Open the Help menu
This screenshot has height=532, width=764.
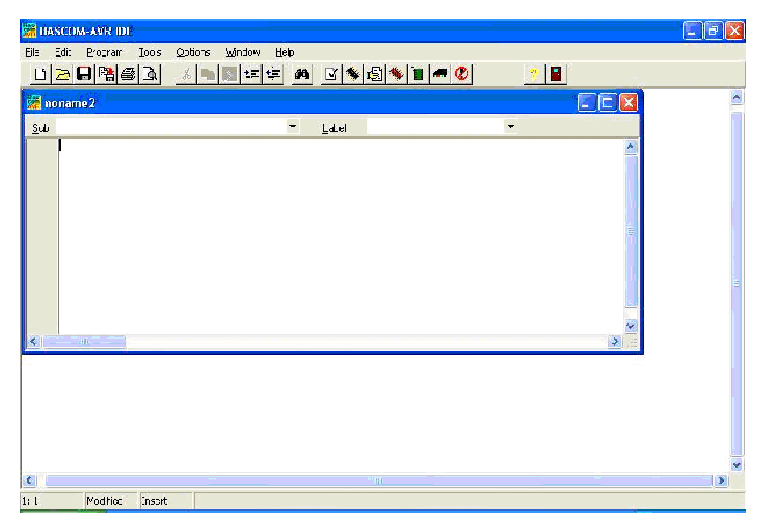tap(284, 52)
